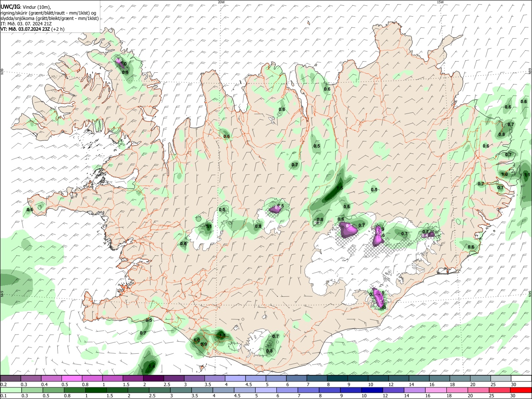Select the 8 royal-blue rain legend swatch

tap(330, 390)
